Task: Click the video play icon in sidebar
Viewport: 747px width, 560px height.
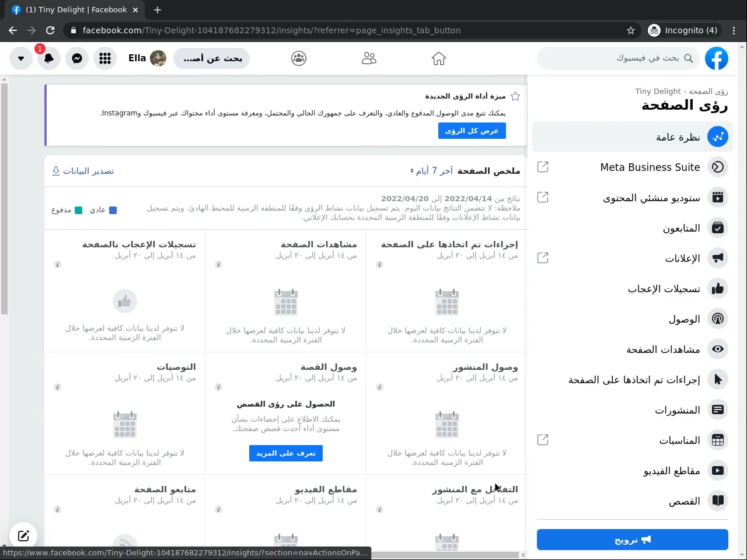Action: tap(718, 470)
